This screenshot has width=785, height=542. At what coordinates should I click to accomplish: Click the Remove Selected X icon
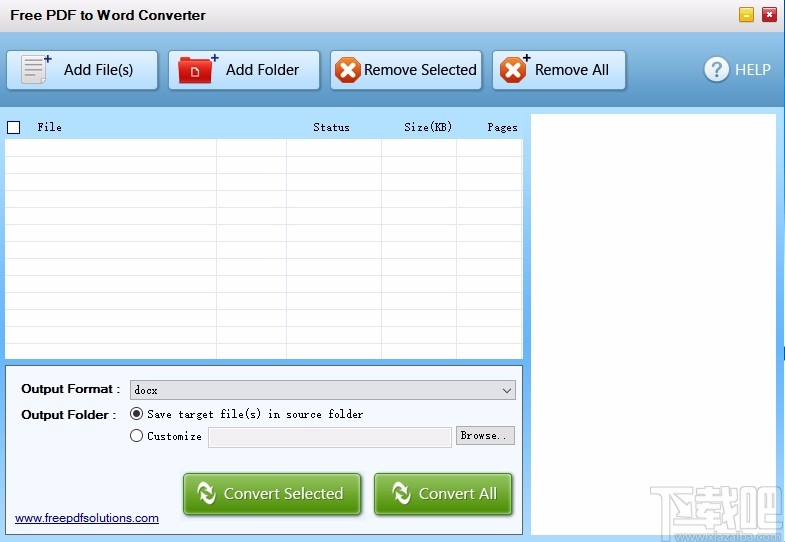pos(348,70)
